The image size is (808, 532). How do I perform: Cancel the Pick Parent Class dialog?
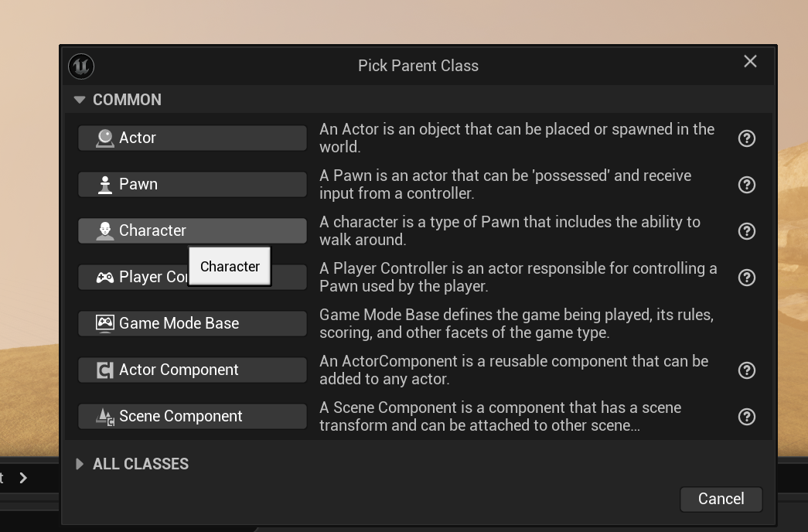721,499
